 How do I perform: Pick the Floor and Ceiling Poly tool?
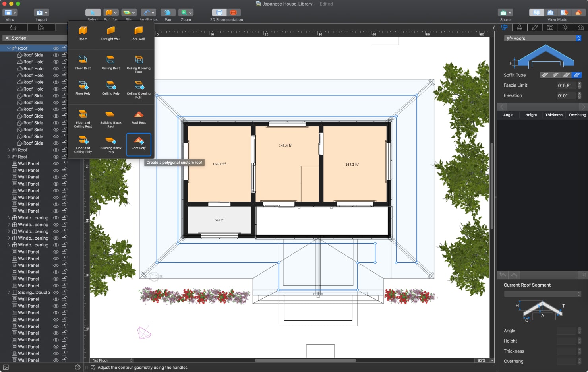point(83,144)
